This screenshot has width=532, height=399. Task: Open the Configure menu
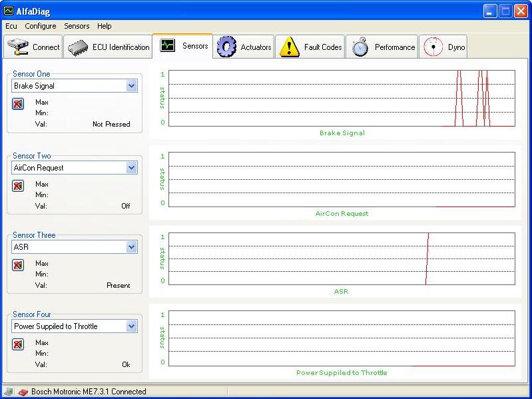(41, 26)
